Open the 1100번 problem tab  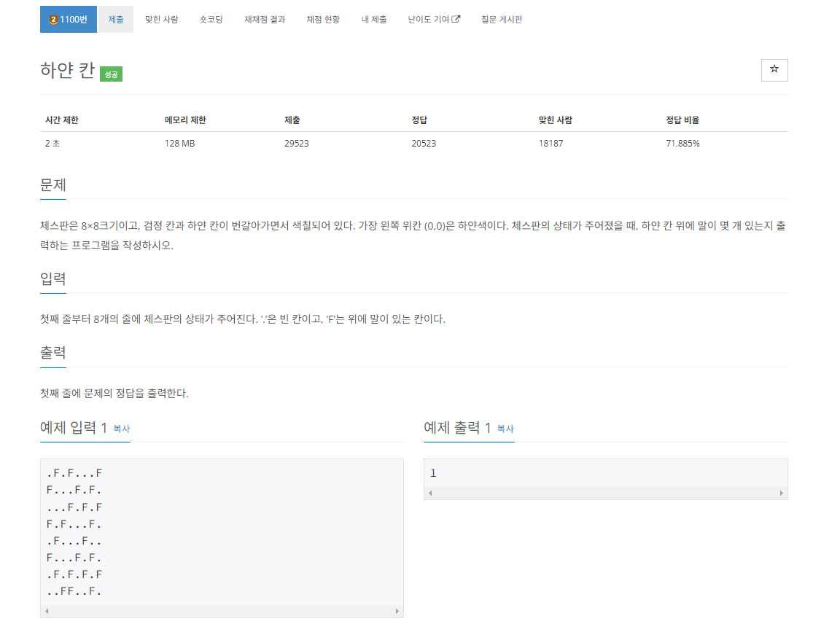[x=68, y=19]
